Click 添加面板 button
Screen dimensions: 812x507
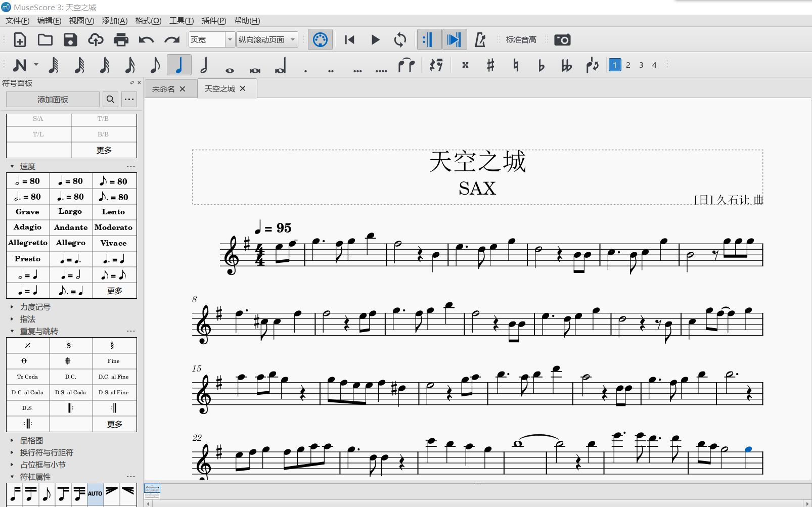(53, 100)
